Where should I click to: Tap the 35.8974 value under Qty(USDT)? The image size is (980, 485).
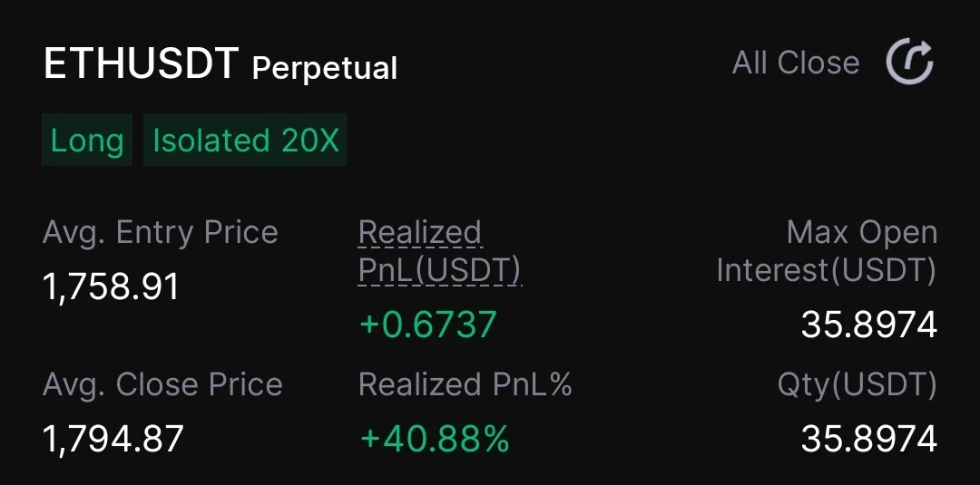868,439
